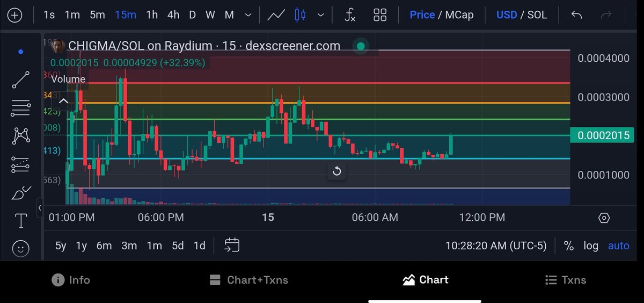Select the W weekly timeframe
Image resolution: width=644 pixels, height=303 pixels.
[x=210, y=15]
